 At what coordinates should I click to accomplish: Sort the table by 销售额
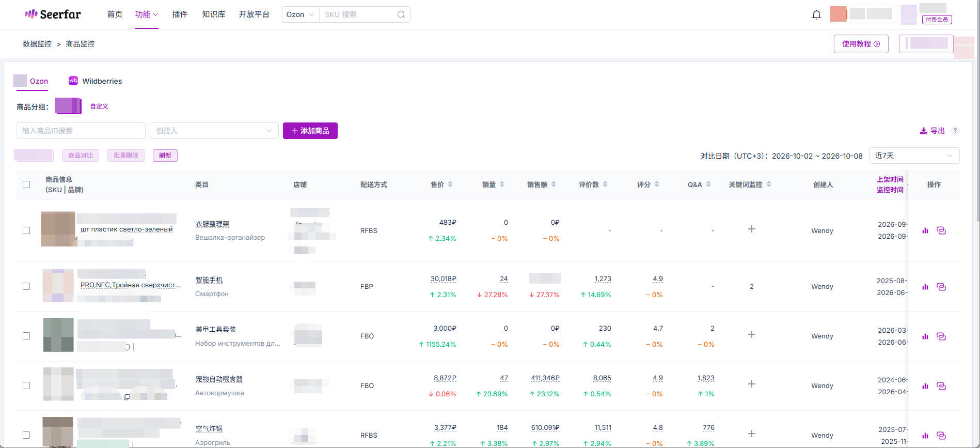coord(554,184)
